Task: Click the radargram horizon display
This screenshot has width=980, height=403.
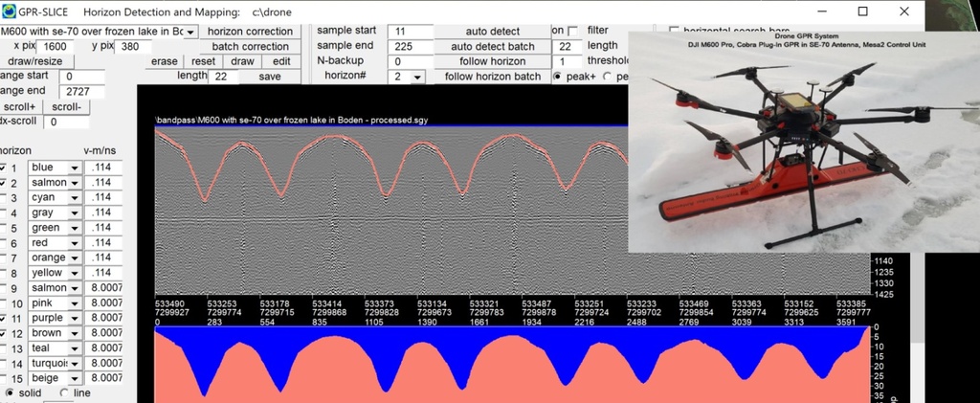Action: (x=390, y=210)
